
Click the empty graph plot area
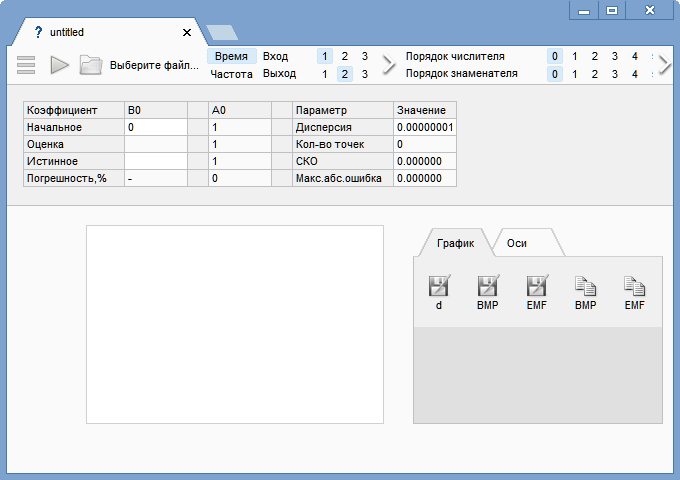pos(235,324)
